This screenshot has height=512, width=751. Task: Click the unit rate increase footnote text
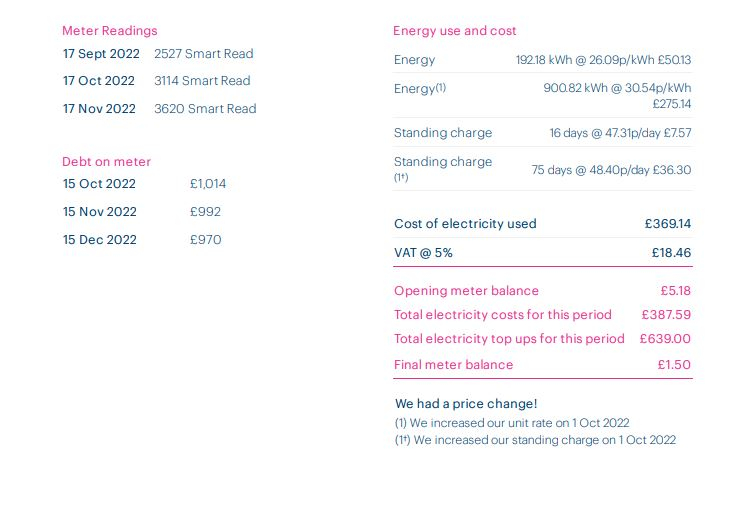point(512,423)
